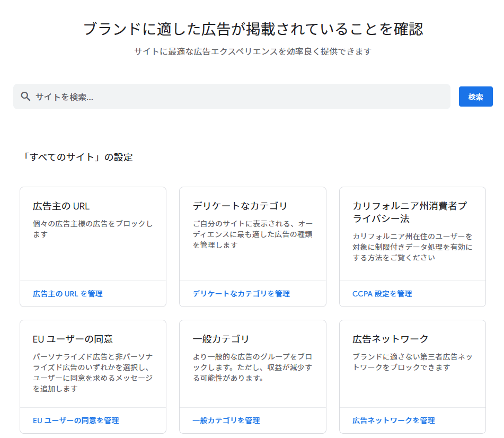Click description starting ご自分のサイトに表示される
Screen dimensions: 504x438
pos(253,234)
